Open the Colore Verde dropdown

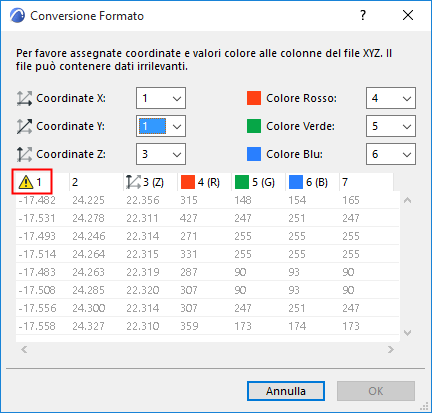pyautogui.click(x=391, y=126)
